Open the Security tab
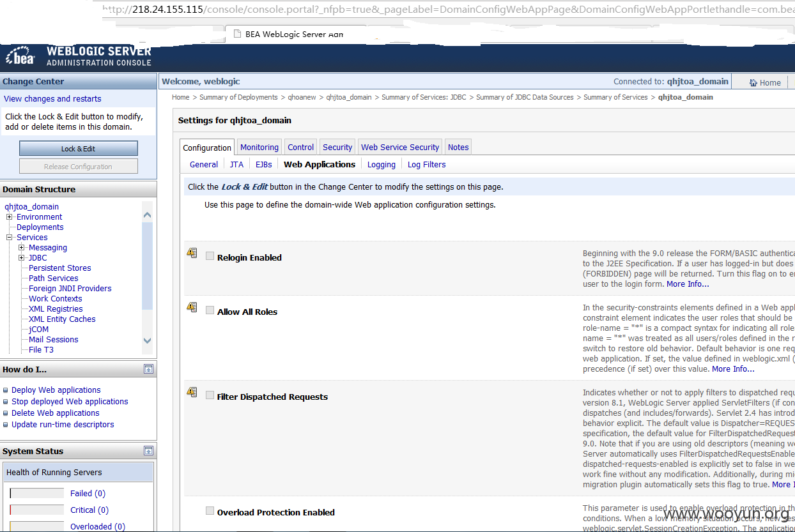795x532 pixels. [x=337, y=147]
